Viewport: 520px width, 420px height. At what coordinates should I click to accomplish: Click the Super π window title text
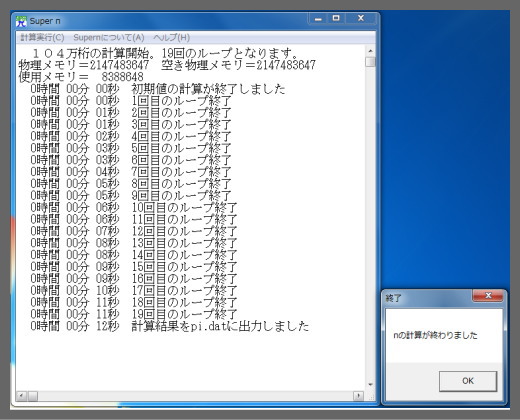[45, 21]
